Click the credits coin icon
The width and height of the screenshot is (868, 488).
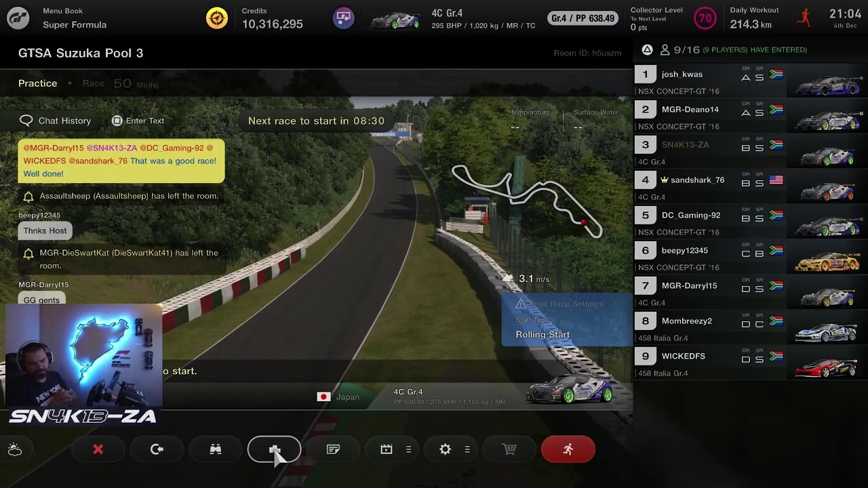[217, 18]
